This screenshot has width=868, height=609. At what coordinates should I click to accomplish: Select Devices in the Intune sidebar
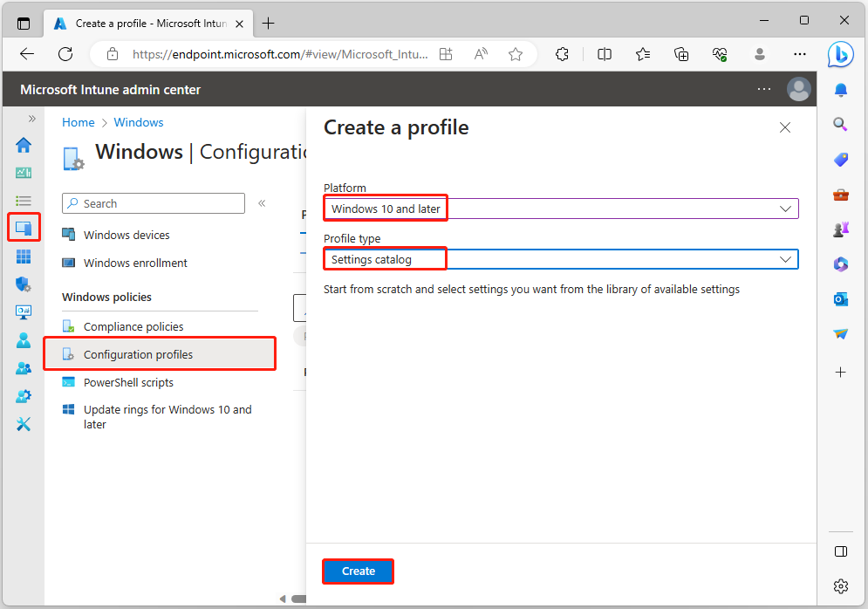[x=24, y=228]
